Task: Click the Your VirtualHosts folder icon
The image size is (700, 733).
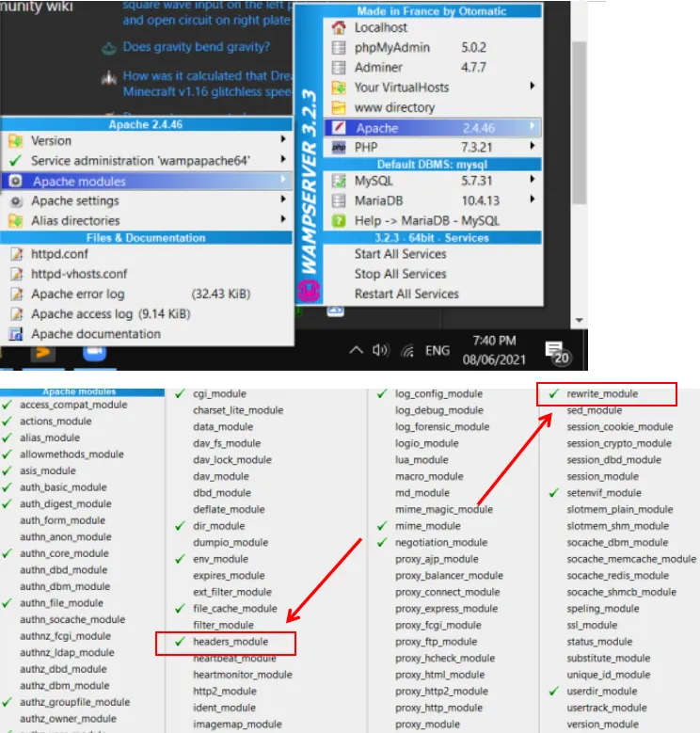Action: (x=339, y=88)
